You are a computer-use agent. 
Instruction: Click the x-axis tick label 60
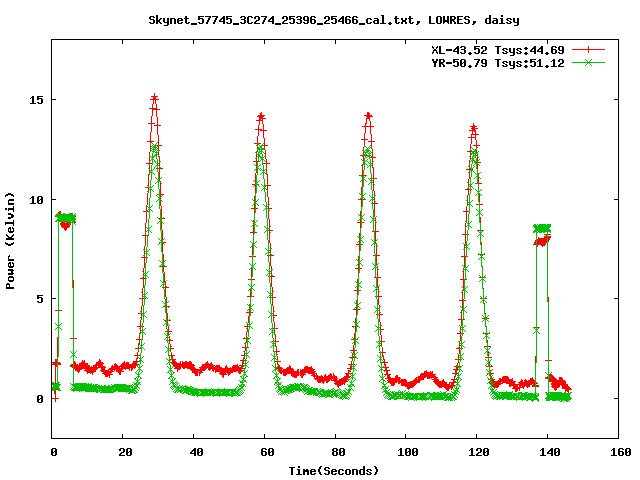pos(267,452)
